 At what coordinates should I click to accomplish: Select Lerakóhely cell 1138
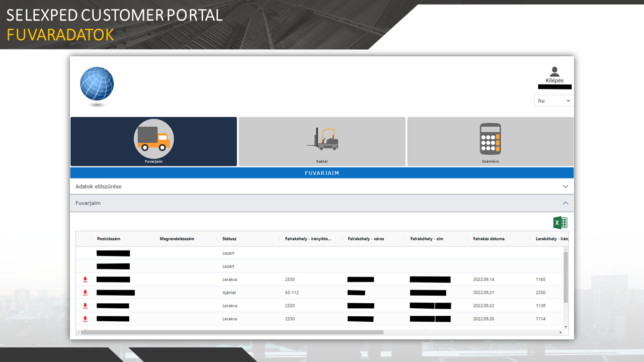point(541,306)
